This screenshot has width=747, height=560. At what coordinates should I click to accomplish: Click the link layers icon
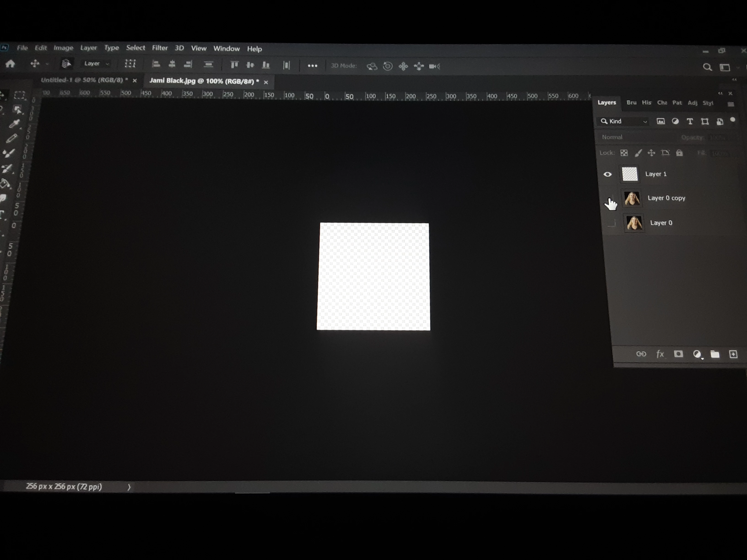pos(641,354)
